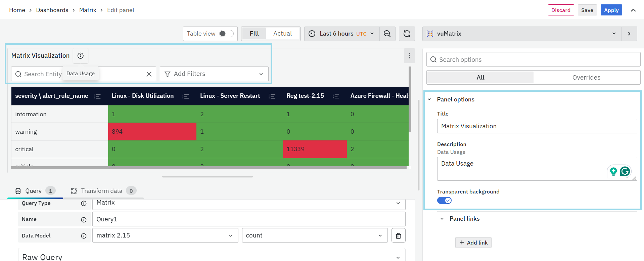Image resolution: width=644 pixels, height=261 pixels.
Task: Click the info icon beside Matrix Visualization
Action: tap(81, 56)
